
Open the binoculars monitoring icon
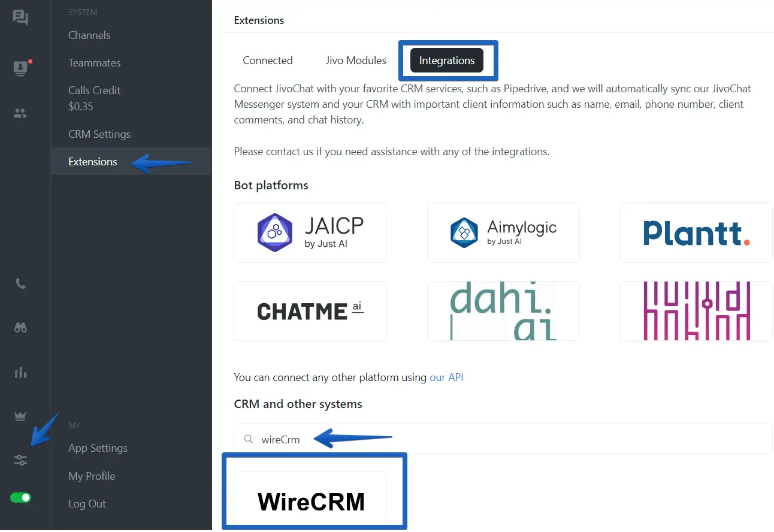[x=20, y=328]
